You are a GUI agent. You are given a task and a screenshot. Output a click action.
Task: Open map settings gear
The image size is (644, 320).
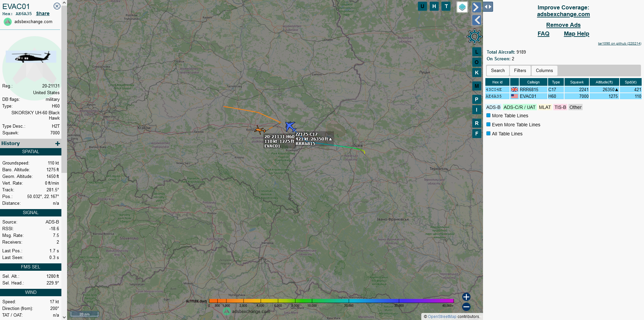tap(474, 37)
